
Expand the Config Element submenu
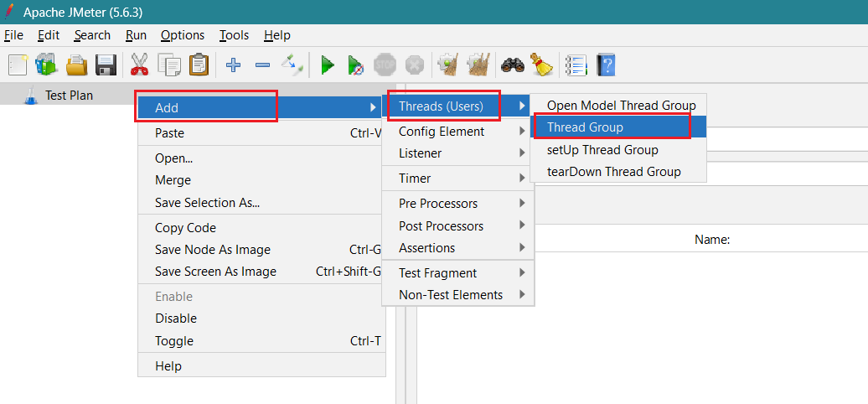pyautogui.click(x=457, y=132)
